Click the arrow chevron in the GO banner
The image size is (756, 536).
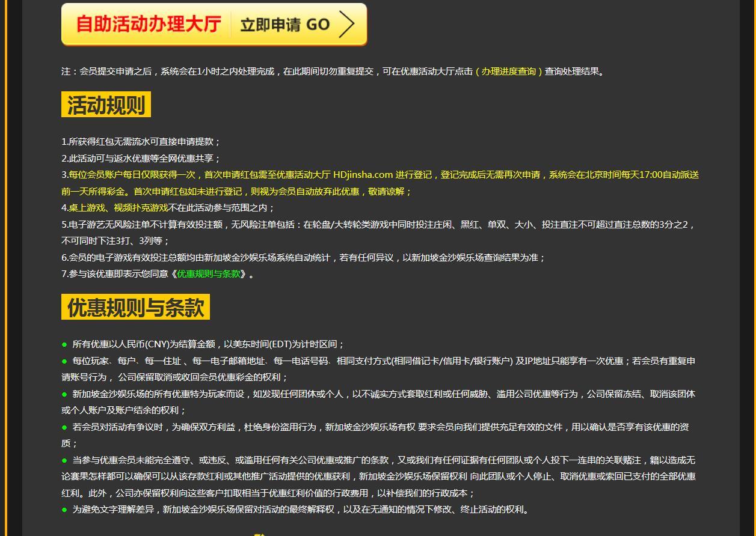[x=347, y=25]
